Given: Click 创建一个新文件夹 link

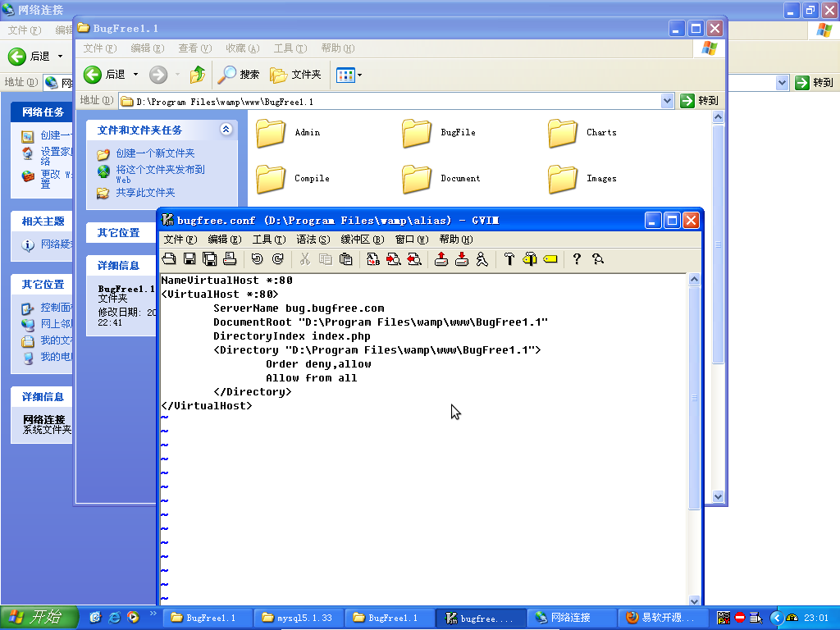Looking at the screenshot, I should 155,153.
